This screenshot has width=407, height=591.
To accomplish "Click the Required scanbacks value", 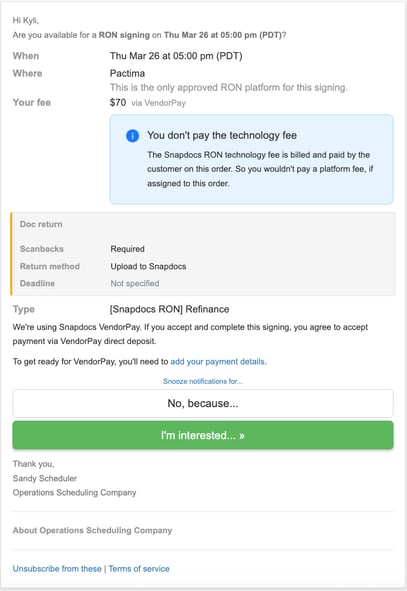I will point(127,249).
